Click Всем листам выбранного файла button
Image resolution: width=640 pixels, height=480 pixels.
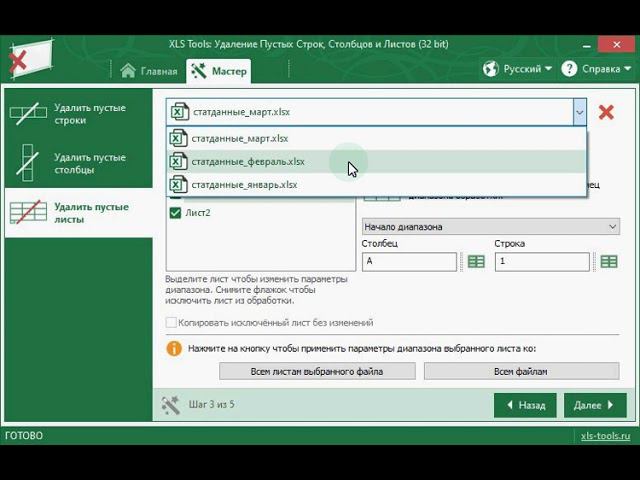[317, 371]
